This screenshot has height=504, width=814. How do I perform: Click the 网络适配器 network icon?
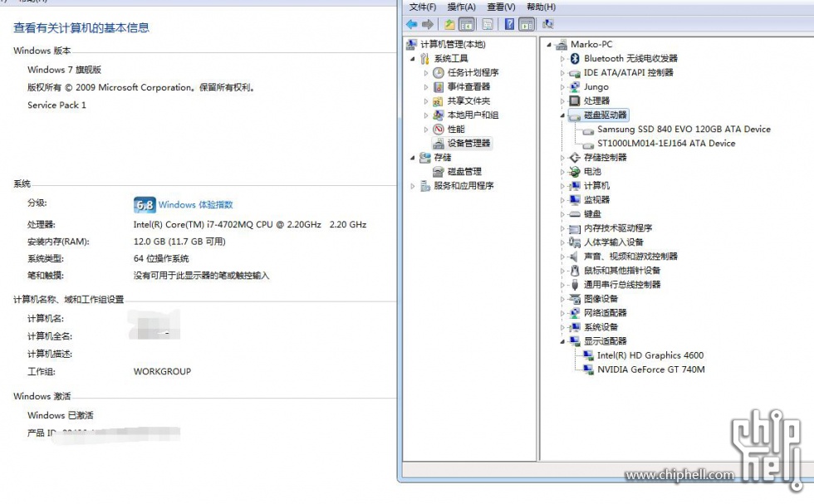pos(575,313)
